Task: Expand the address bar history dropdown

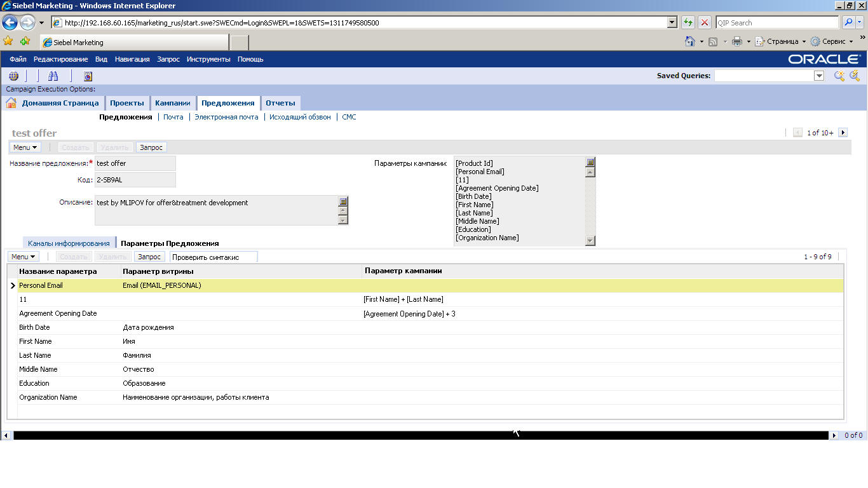Action: [x=672, y=22]
